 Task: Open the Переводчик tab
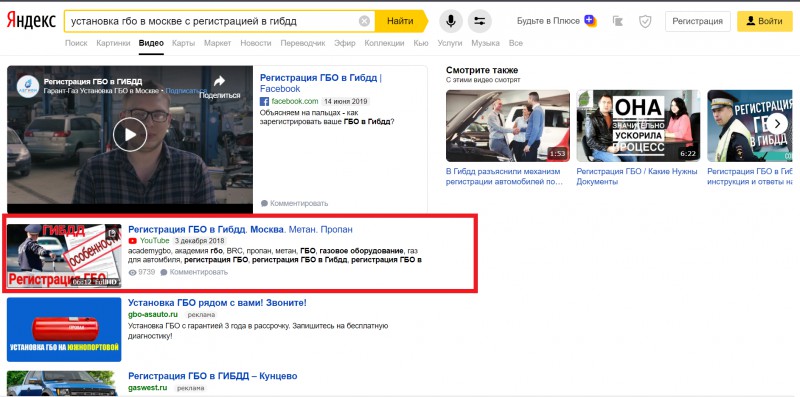coord(303,43)
